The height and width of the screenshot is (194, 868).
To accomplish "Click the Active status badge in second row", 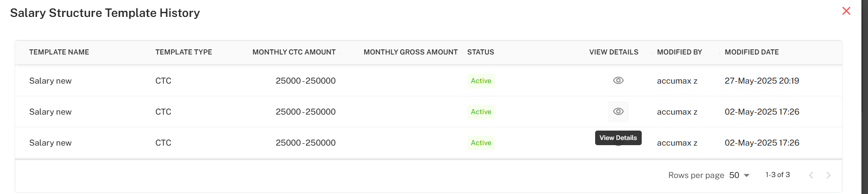I will point(481,112).
